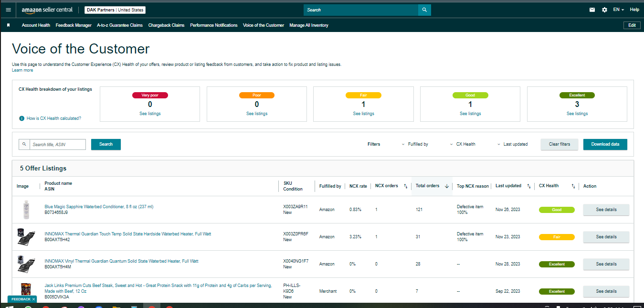See listings under Good
644x308 pixels.
pyautogui.click(x=470, y=114)
